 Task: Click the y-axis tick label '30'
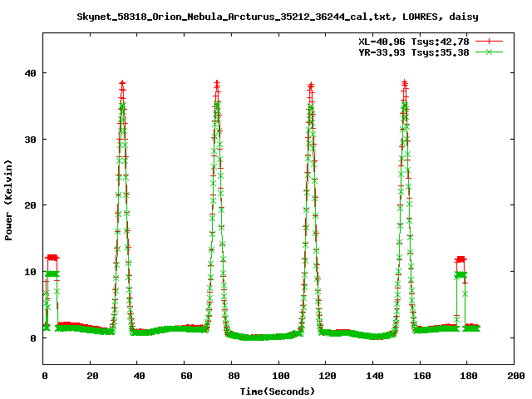30,140
